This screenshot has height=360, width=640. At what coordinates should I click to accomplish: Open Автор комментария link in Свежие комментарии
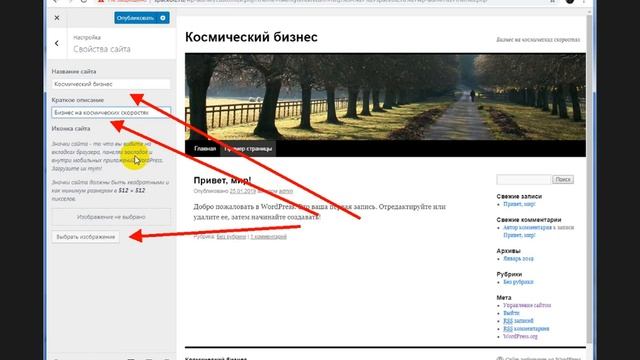pyautogui.click(x=527, y=227)
